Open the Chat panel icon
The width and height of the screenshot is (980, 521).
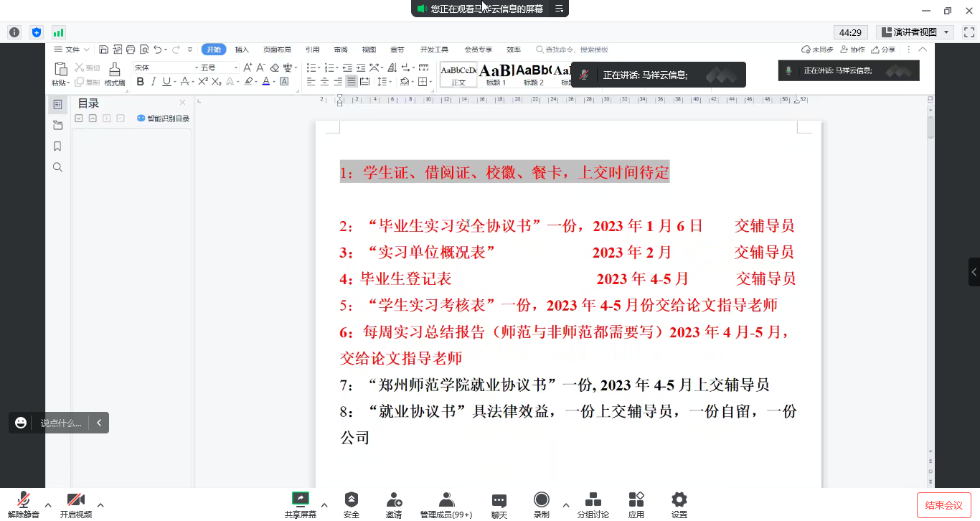click(x=499, y=500)
